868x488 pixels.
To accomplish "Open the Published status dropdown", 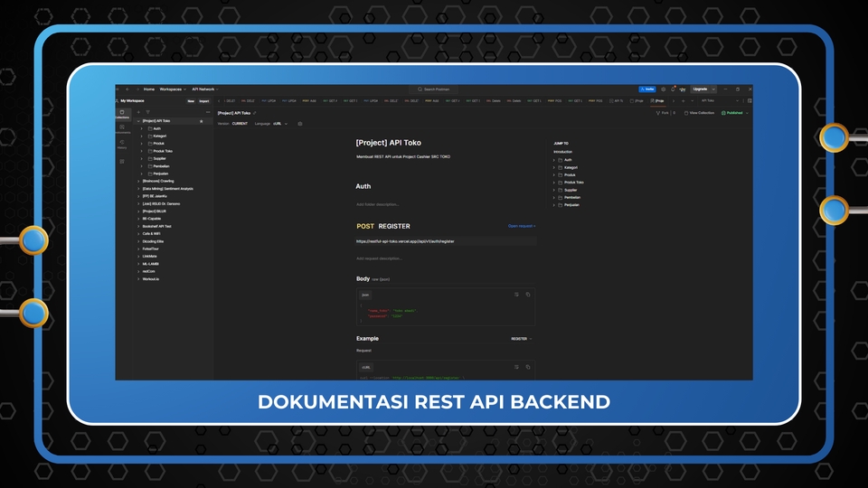I will tap(734, 113).
